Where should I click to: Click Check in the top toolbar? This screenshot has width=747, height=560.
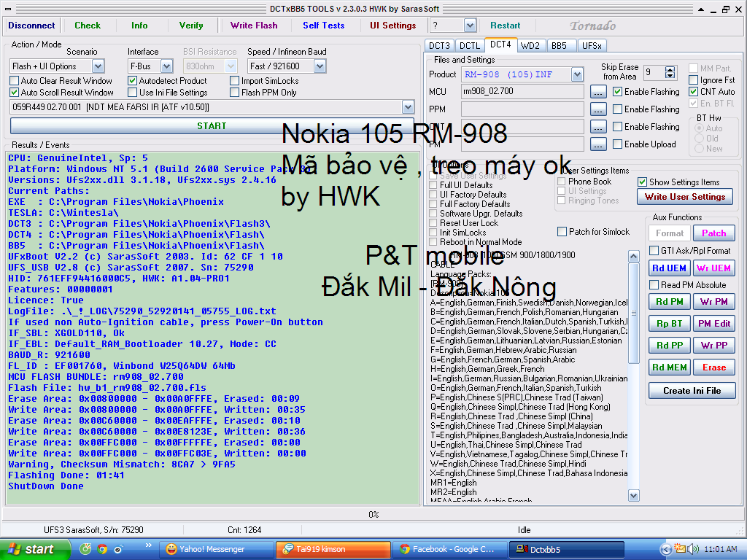[88, 26]
